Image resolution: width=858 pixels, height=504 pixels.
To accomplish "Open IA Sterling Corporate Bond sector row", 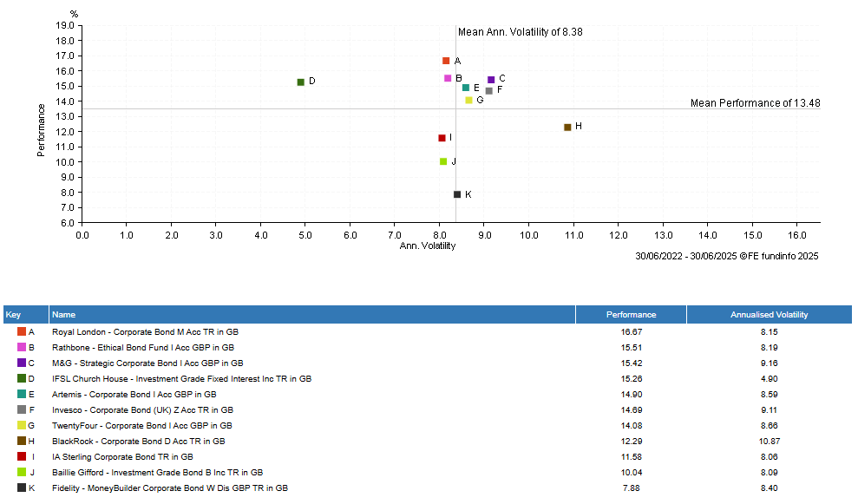I will [122, 456].
